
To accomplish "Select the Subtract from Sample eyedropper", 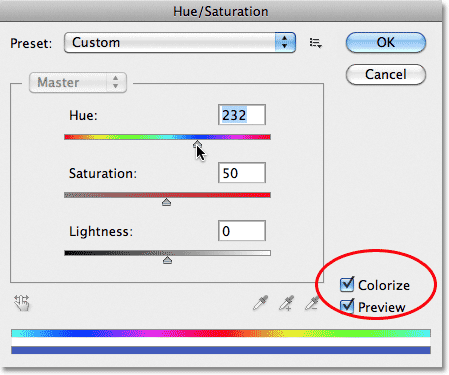I will tap(312, 303).
